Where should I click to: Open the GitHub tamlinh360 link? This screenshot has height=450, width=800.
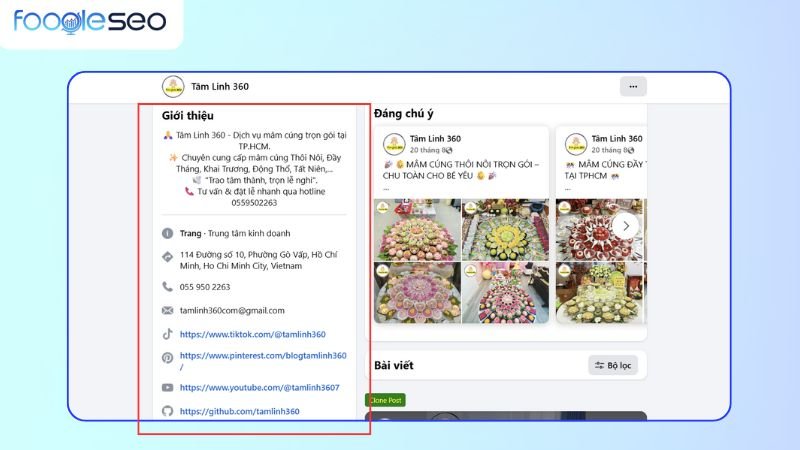pos(239,411)
